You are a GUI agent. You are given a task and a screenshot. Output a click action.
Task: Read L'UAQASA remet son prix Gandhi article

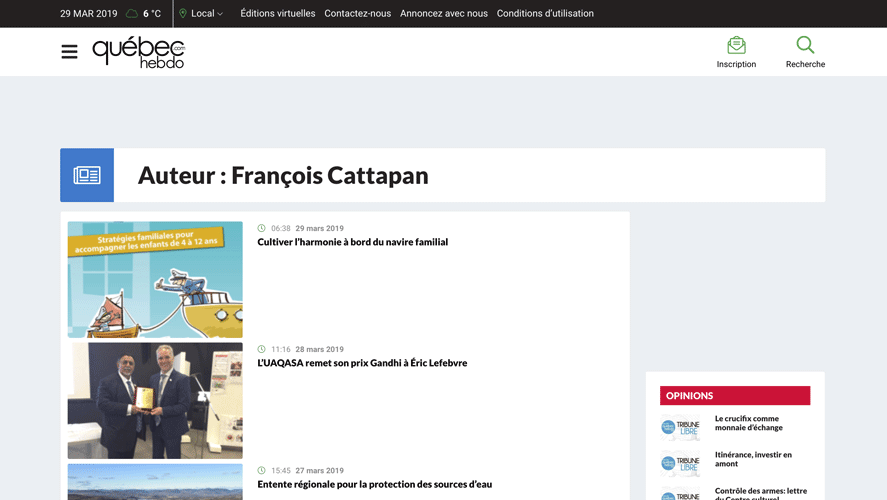(362, 363)
